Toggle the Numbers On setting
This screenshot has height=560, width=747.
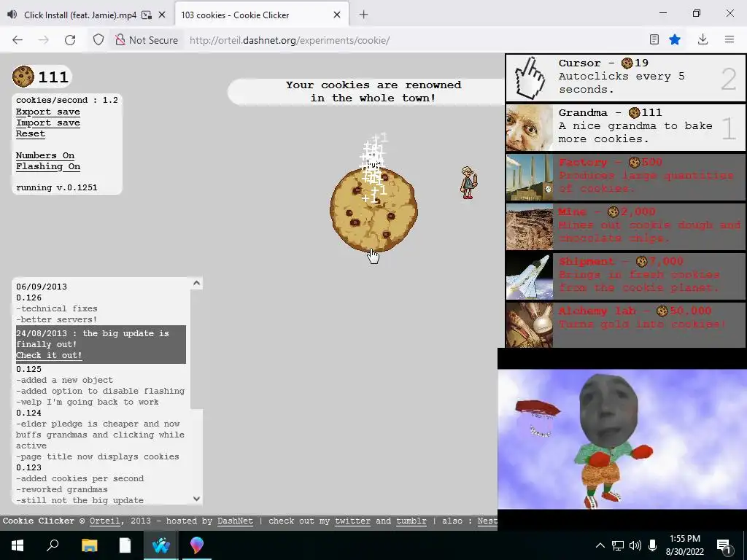pyautogui.click(x=45, y=155)
